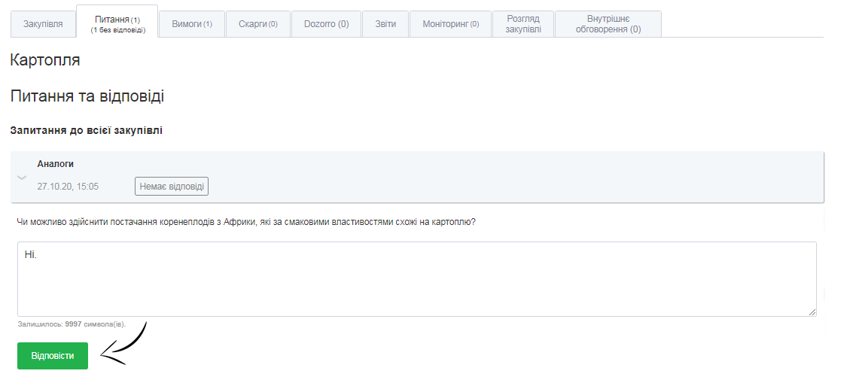Submit the answer with the Відповісти button
Image resolution: width=868 pixels, height=392 pixels.
click(53, 356)
